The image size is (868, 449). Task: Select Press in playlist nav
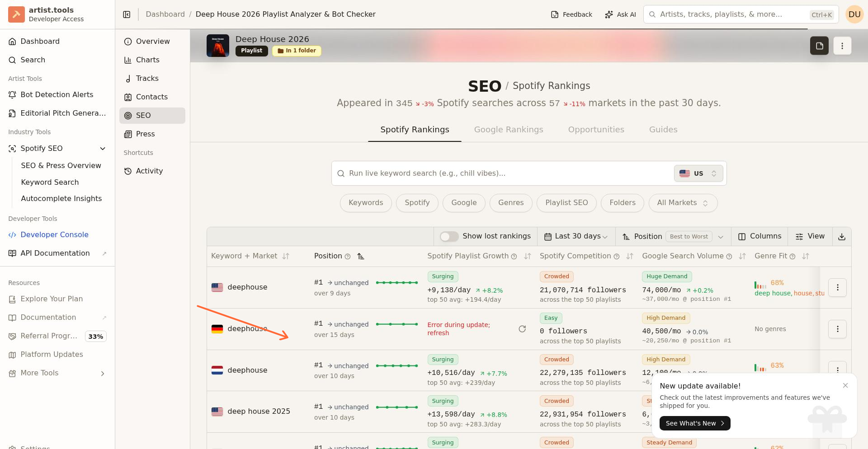152,134
